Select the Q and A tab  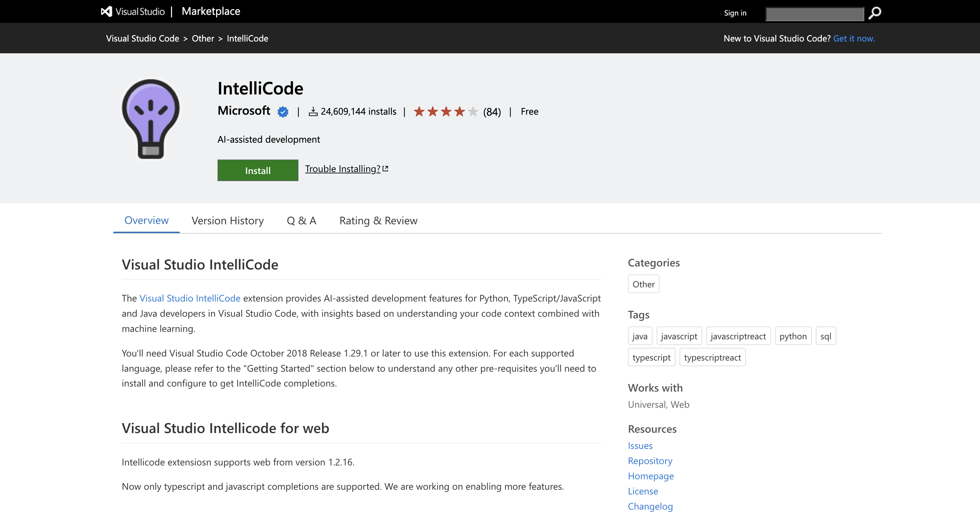tap(301, 220)
